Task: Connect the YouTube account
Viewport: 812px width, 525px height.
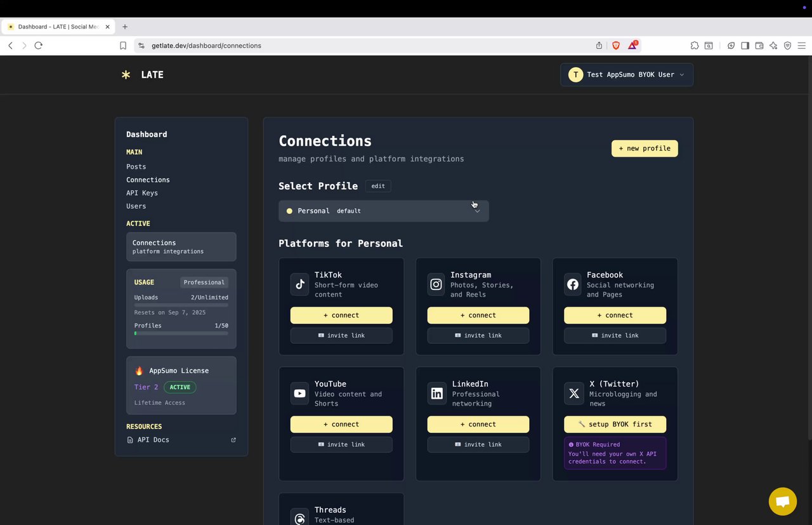Action: click(341, 425)
